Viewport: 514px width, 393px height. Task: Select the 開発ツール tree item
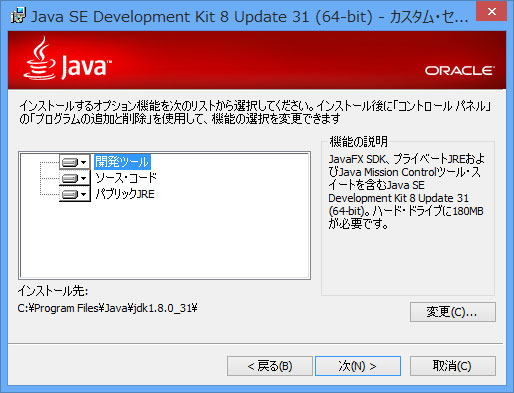[x=122, y=162]
